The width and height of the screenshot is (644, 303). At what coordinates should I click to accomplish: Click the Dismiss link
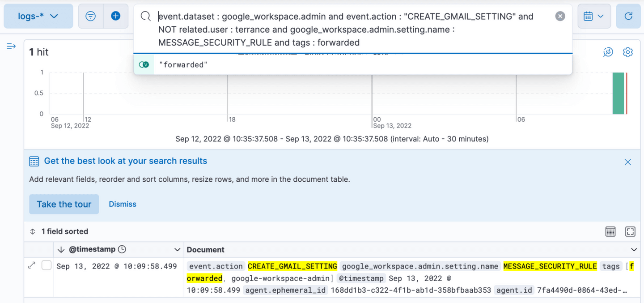pos(123,204)
